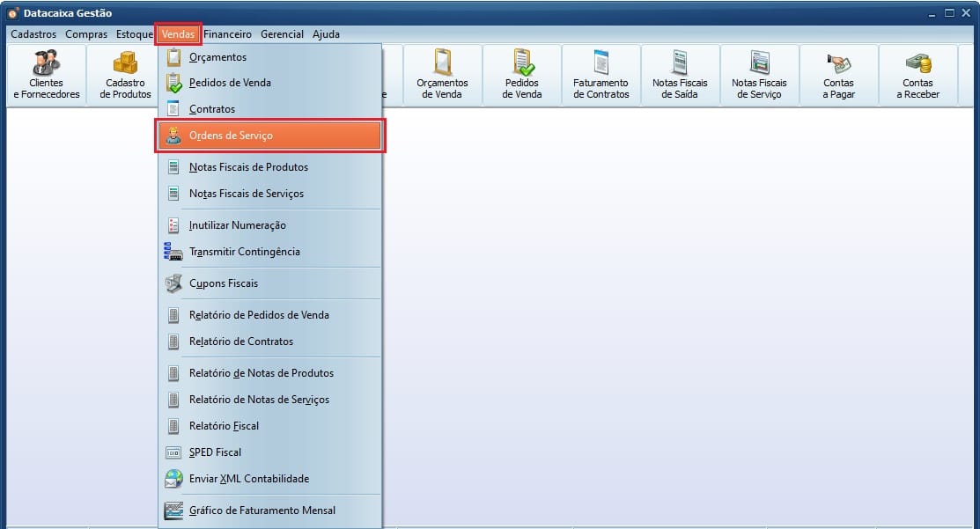Image resolution: width=980 pixels, height=529 pixels.
Task: Open Faturamento de Contratos toolbar icon
Action: [x=601, y=74]
